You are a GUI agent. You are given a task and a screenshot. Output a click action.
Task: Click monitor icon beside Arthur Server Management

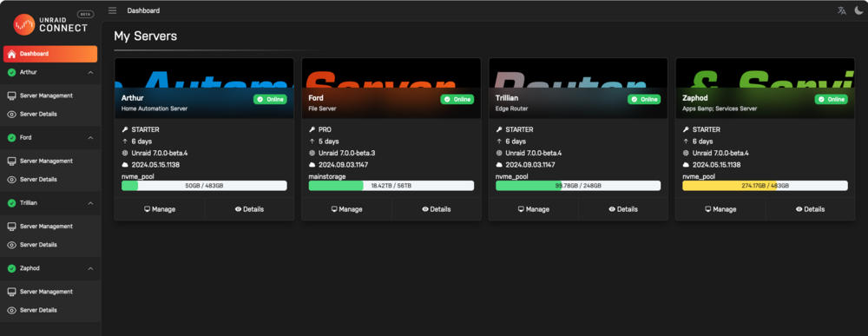click(x=11, y=96)
